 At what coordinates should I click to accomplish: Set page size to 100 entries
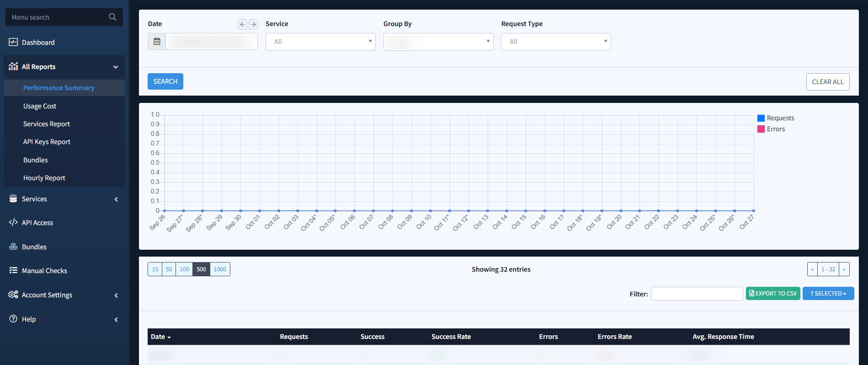(x=184, y=269)
